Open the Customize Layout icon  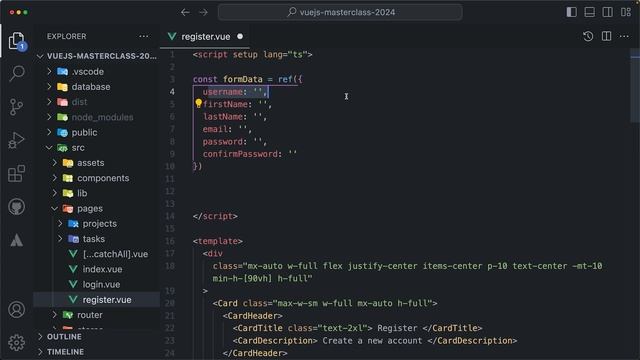(626, 12)
